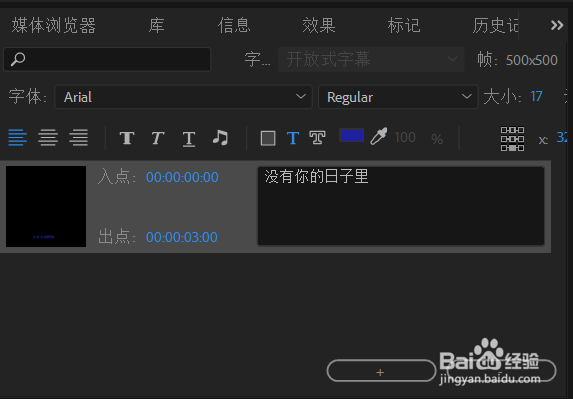Open caption position grid
This screenshot has height=399, width=573.
(x=512, y=139)
